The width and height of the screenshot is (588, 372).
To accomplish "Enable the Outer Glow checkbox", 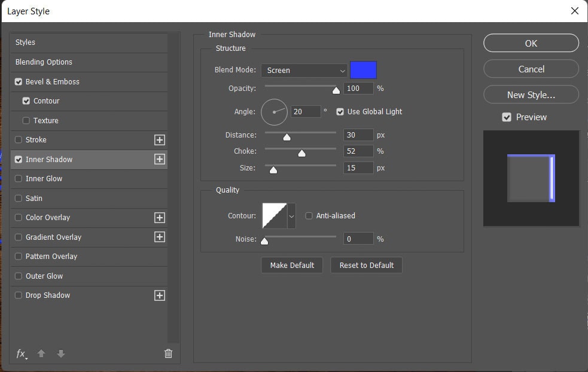I will [x=19, y=276].
